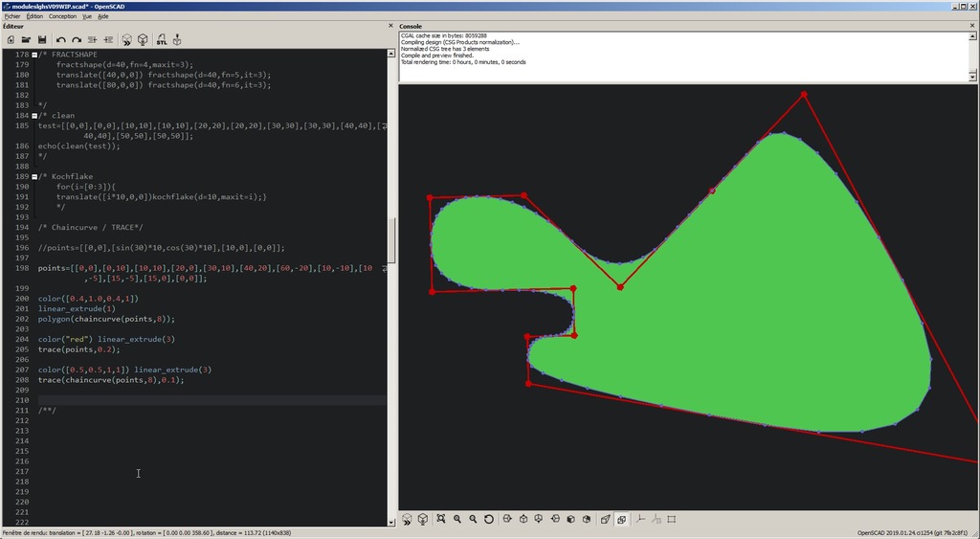Save the file with the floppy disk icon
The height and width of the screenshot is (539, 980).
tap(42, 39)
